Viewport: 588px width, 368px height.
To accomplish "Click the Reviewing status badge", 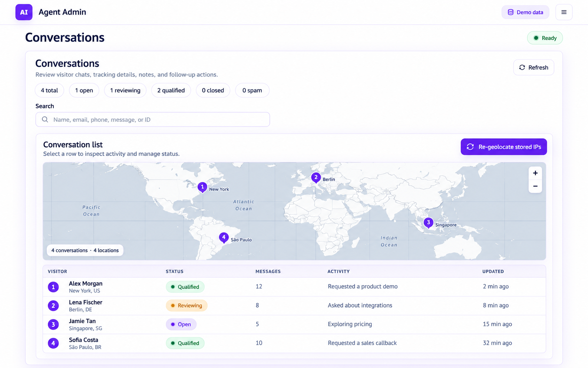I will click(x=186, y=306).
